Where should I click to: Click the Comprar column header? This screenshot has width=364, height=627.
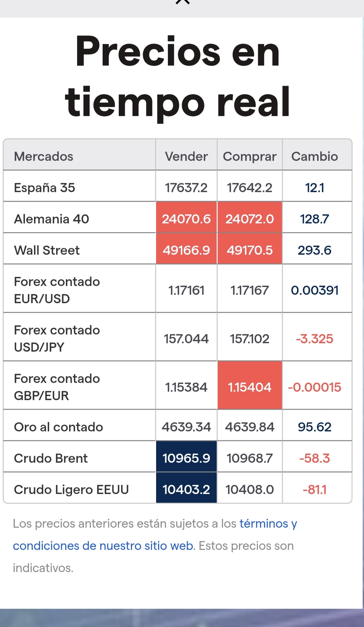coord(250,156)
